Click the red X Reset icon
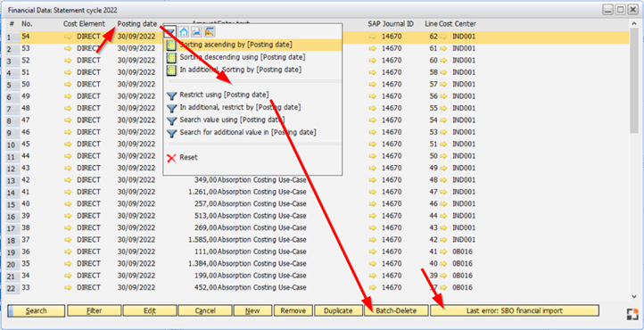This screenshot has height=330, width=644. click(171, 158)
